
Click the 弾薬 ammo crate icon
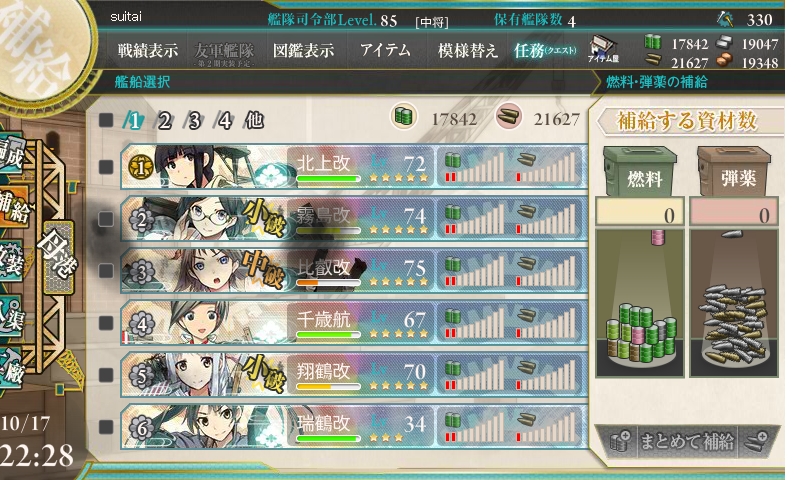tap(734, 171)
